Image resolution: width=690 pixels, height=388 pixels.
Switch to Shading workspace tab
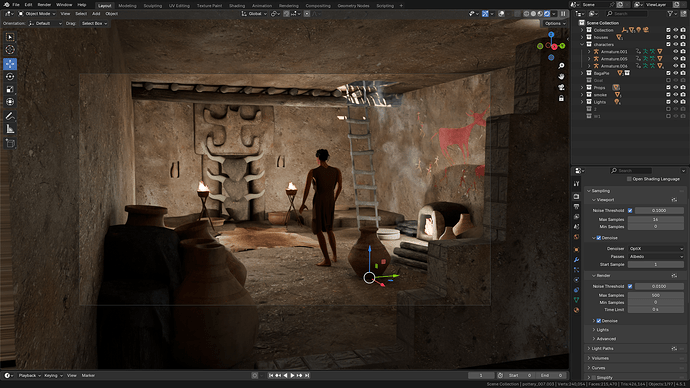click(237, 6)
